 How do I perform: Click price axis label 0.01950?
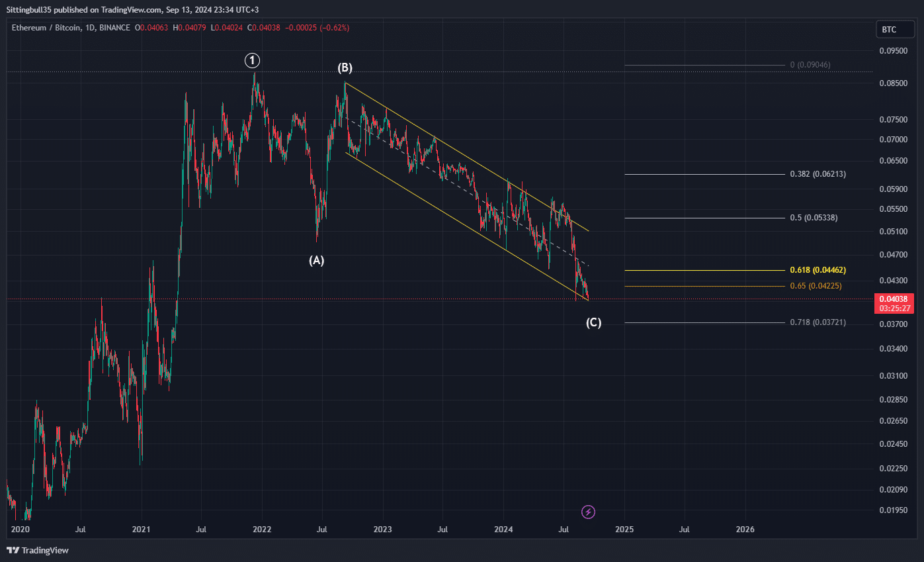894,510
